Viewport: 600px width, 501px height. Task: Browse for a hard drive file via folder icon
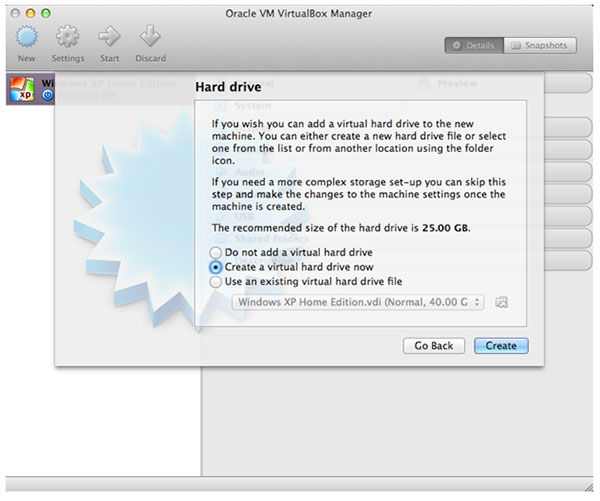[x=501, y=302]
